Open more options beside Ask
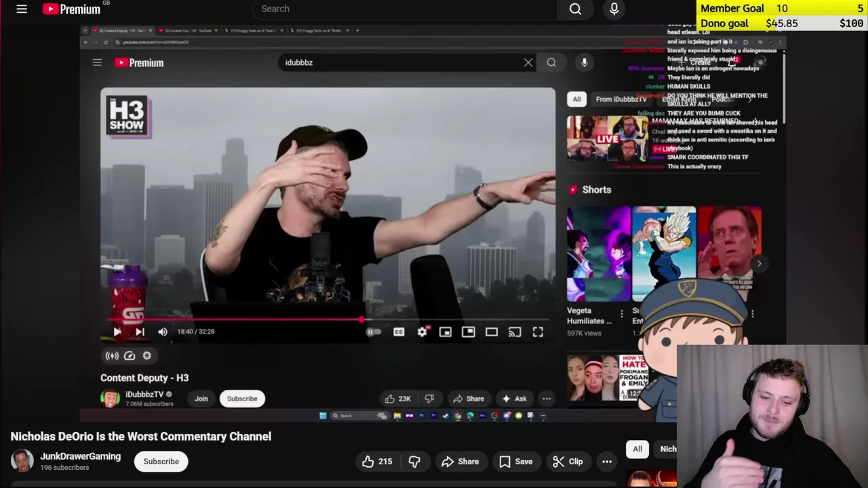 [547, 399]
